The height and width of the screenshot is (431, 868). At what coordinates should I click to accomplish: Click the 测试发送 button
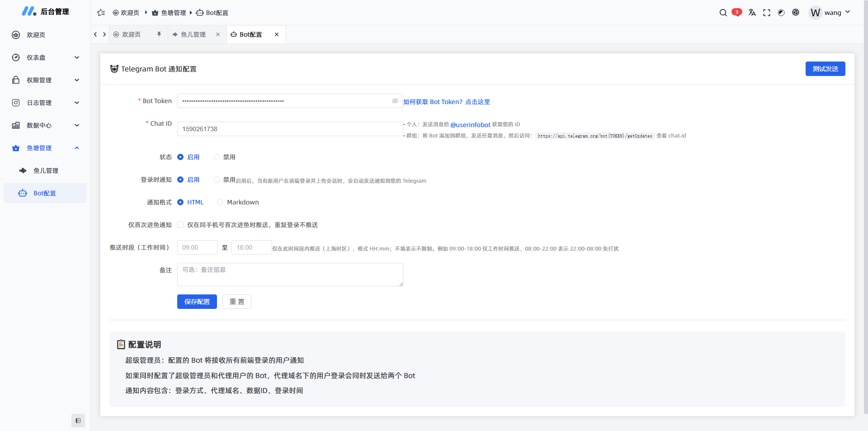click(825, 69)
